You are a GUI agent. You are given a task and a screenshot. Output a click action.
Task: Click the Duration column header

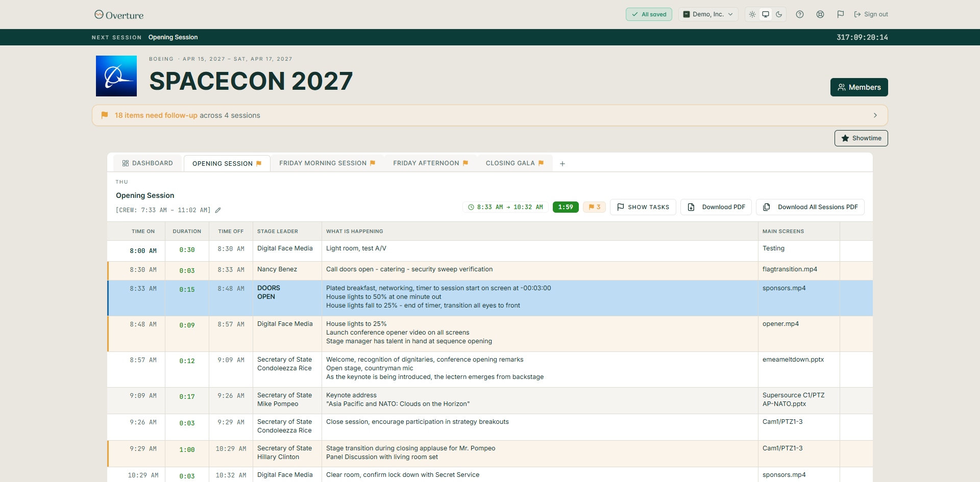[x=187, y=232]
